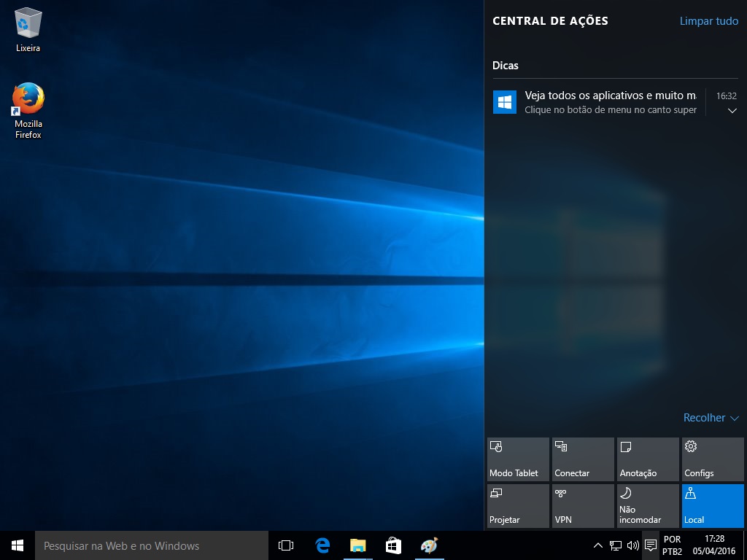Click the volume speaker tray icon
Image resolution: width=747 pixels, height=560 pixels.
[632, 545]
